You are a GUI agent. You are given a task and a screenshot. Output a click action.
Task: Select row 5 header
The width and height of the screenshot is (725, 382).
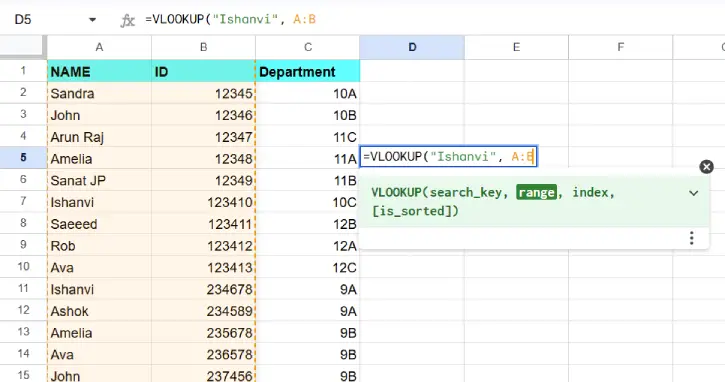[23, 158]
